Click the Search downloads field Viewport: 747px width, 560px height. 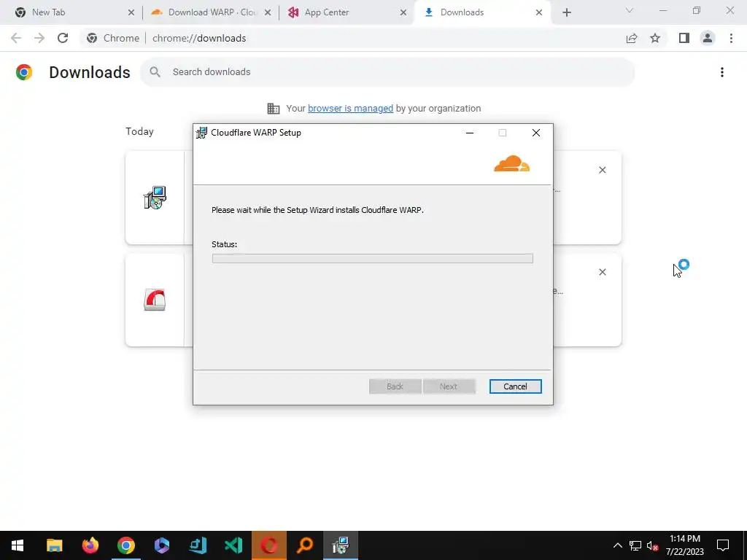pos(387,72)
